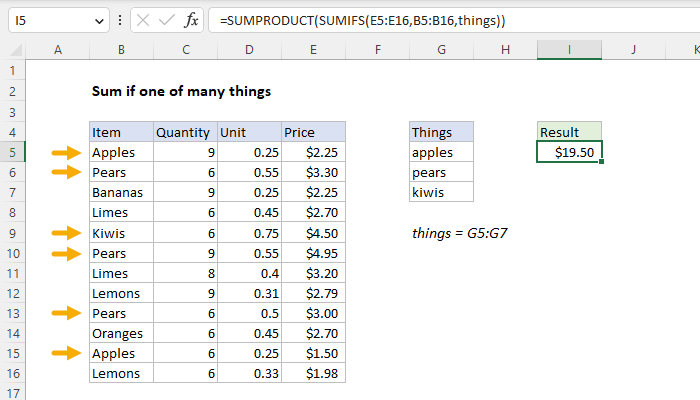
Task: Select the Result cell showing $19.50
Action: (569, 153)
